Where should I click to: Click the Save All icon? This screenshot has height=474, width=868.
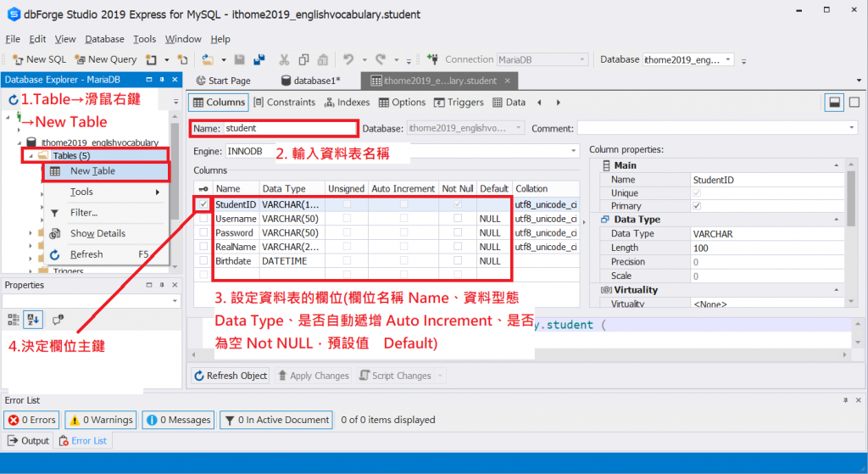259,59
